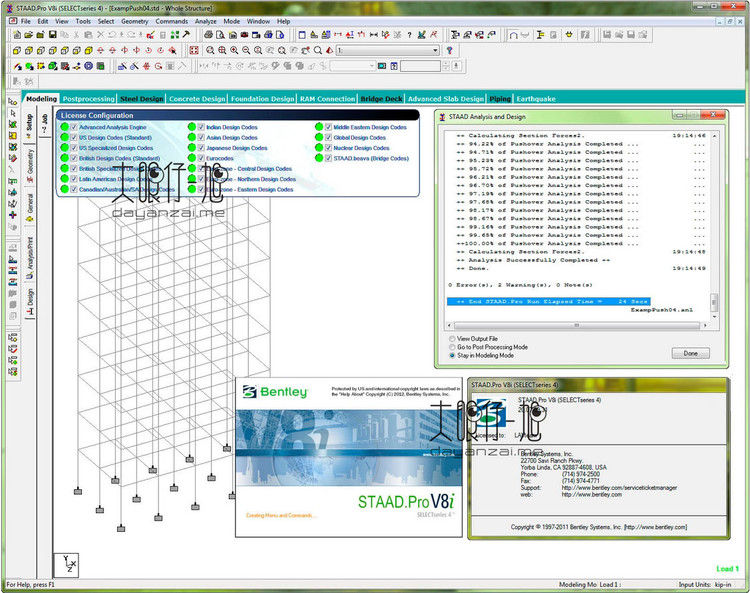The height and width of the screenshot is (593, 750).
Task: Toggle Indian Design Codes checkbox
Action: [201, 127]
